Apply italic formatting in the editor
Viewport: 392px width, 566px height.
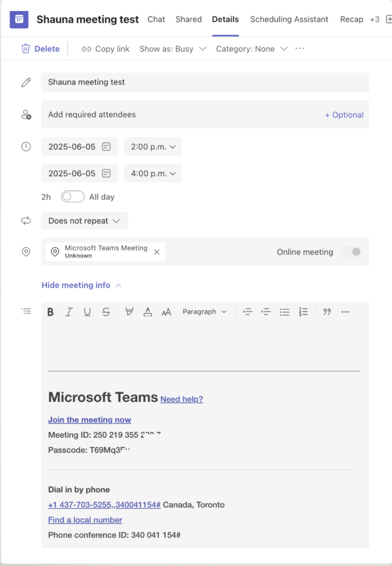click(69, 312)
